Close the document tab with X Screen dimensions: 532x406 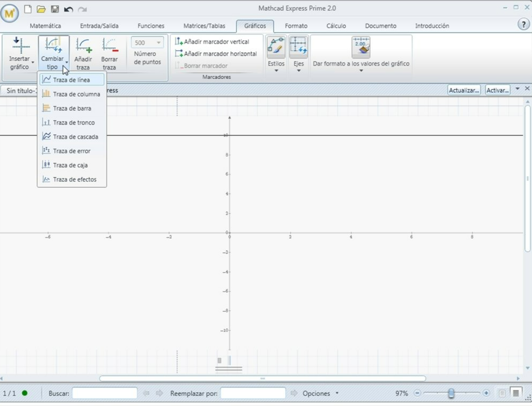[x=527, y=88]
